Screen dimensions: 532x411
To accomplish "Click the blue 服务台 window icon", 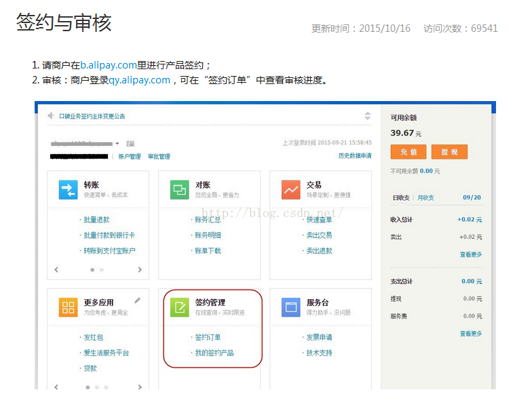I will (x=290, y=307).
